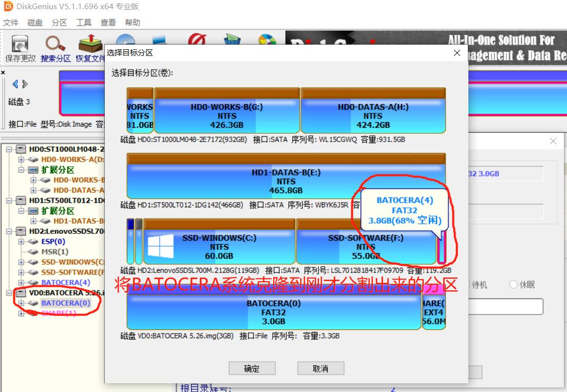Close the background dialog window
The image size is (567, 392).
coord(553,141)
